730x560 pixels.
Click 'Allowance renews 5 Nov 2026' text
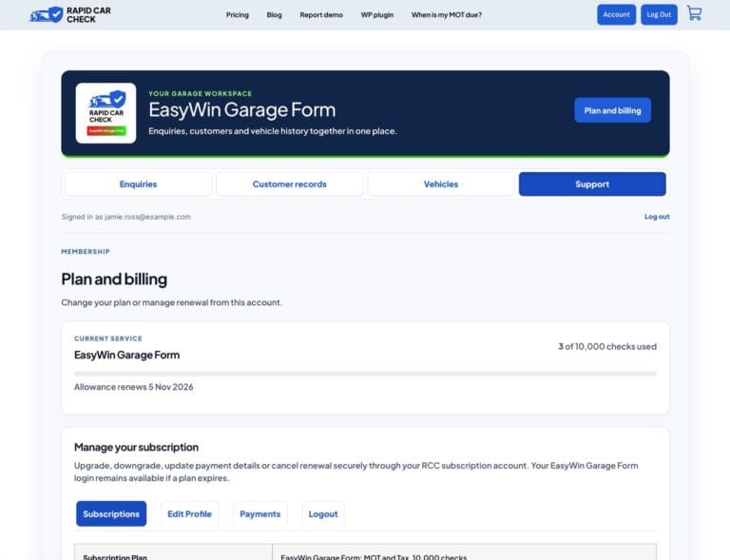pyautogui.click(x=134, y=387)
